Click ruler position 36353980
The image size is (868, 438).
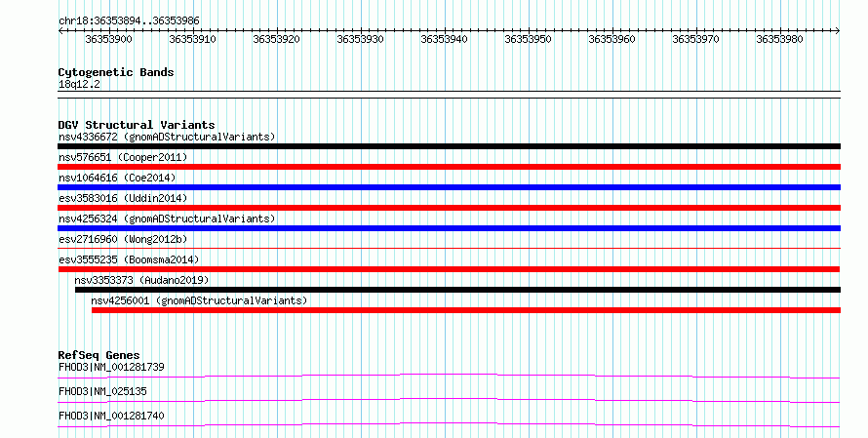point(779,39)
